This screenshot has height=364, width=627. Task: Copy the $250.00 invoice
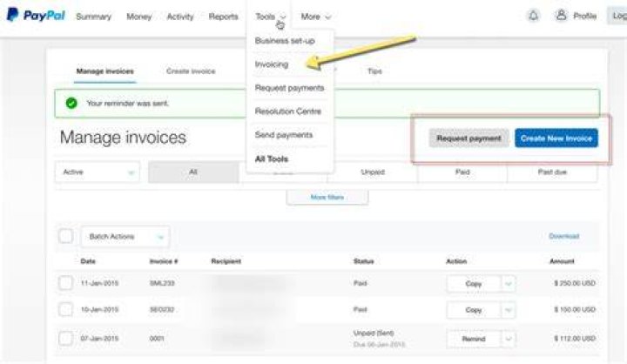[474, 284]
